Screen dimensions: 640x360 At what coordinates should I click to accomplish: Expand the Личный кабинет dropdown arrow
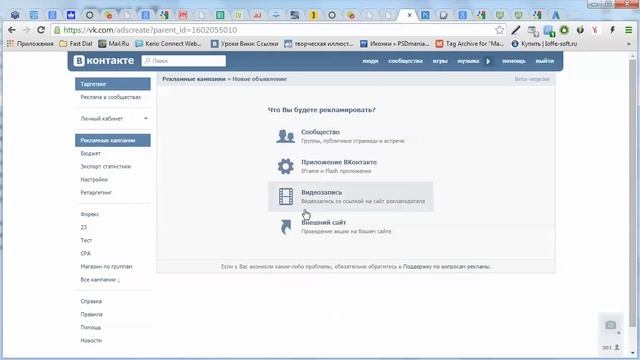[146, 119]
